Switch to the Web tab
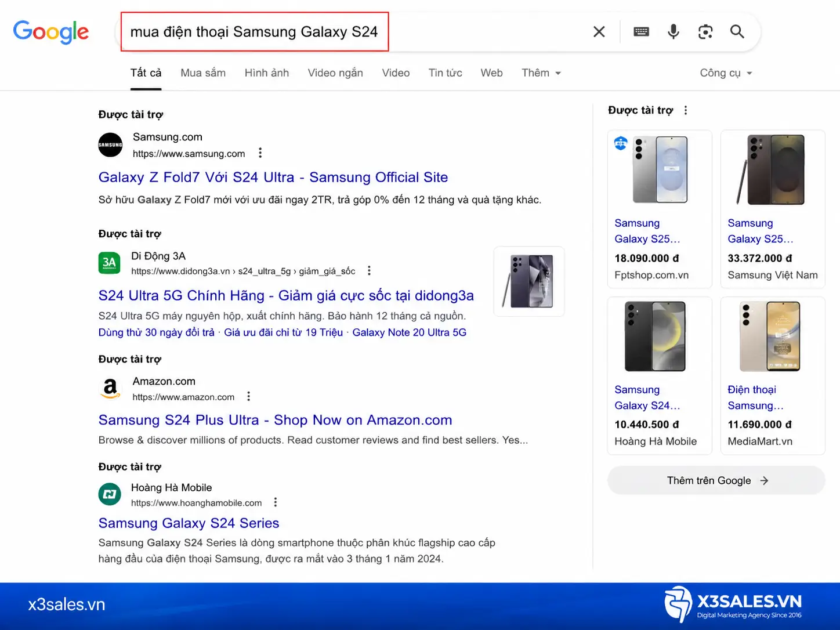This screenshot has width=840, height=630. tap(491, 73)
